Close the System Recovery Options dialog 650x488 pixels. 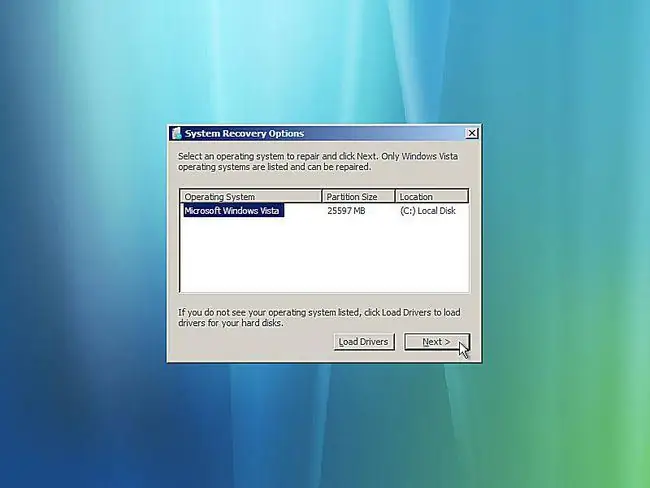(472, 133)
